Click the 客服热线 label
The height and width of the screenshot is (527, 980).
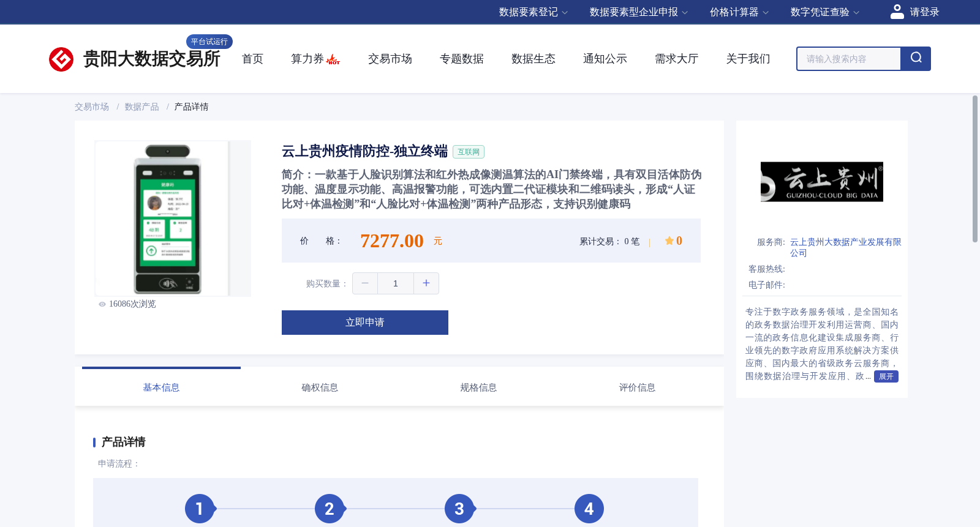tap(767, 269)
